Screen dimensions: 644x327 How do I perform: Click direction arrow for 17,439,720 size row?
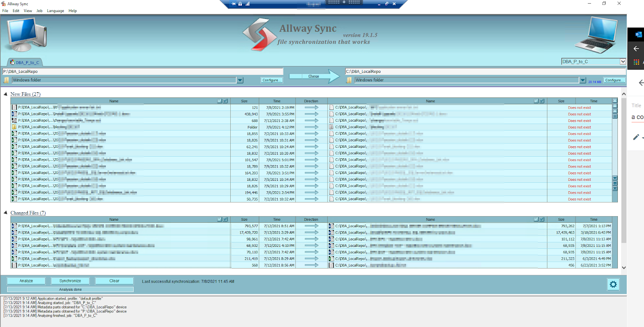coord(311,232)
